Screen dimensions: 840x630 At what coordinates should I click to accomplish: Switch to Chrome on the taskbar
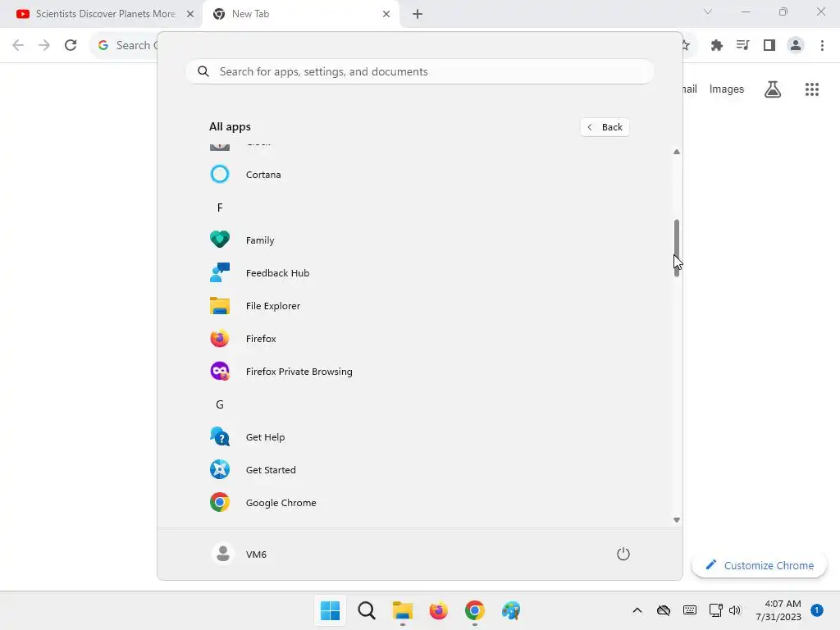[x=475, y=610]
